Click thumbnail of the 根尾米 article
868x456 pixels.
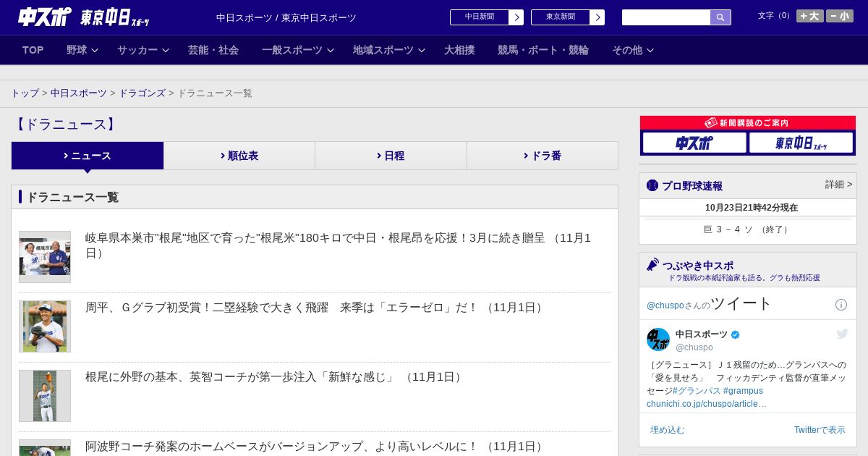coord(45,257)
